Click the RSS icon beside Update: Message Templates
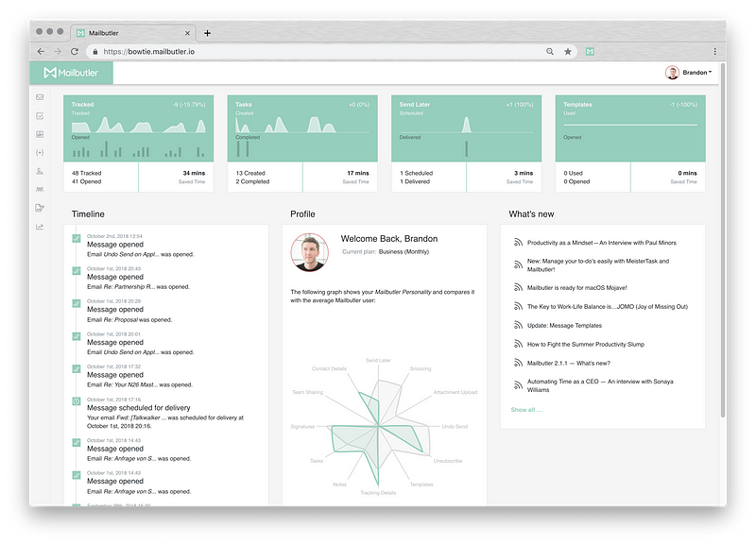756x545 pixels. coord(518,325)
